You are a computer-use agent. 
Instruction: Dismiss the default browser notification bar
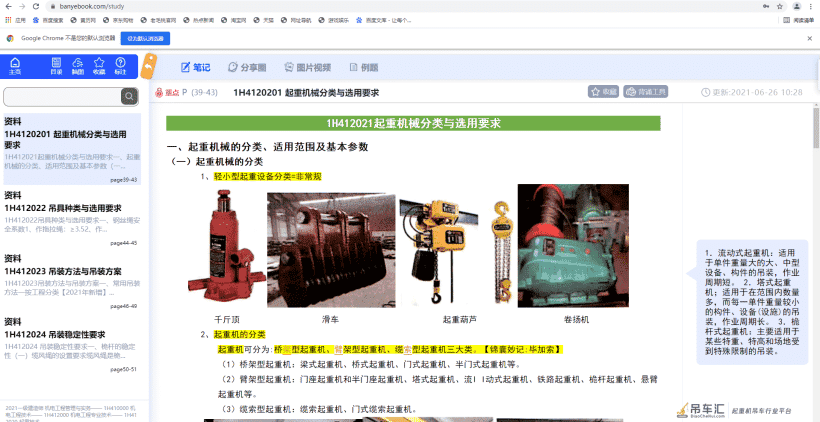(810, 38)
